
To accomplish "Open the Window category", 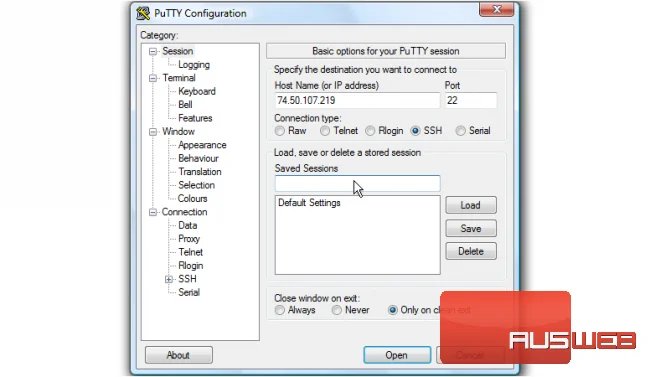I will point(178,131).
